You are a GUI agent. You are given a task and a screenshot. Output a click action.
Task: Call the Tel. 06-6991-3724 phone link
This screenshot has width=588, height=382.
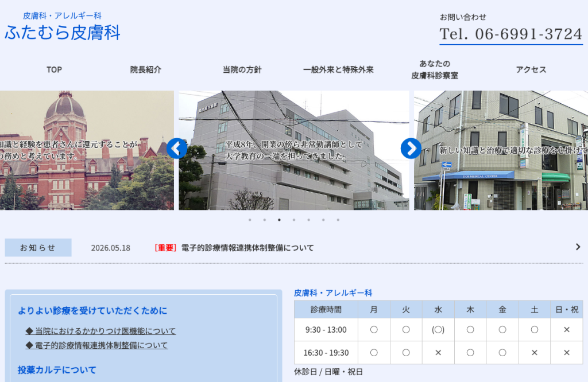(x=510, y=34)
